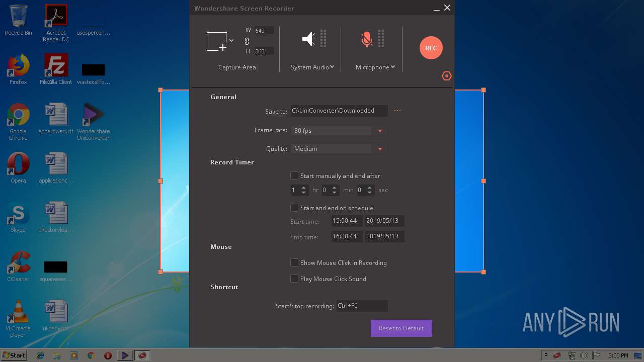Show hidden system tray icons

coord(546,355)
